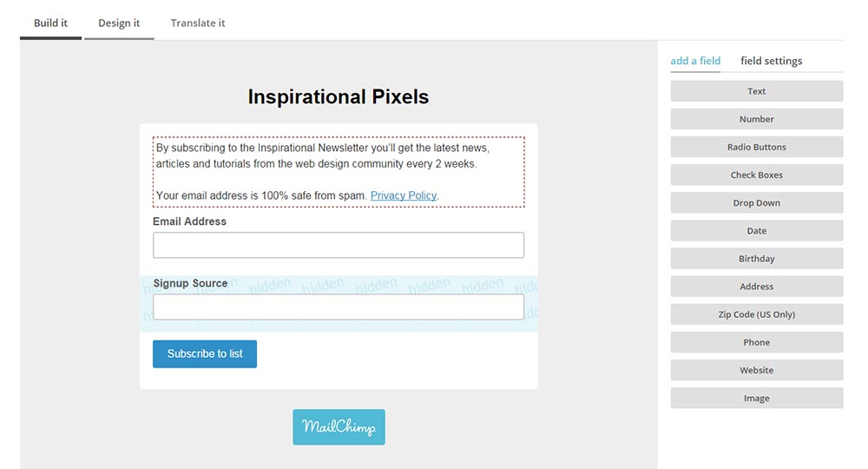868x469 pixels.
Task: Add an Address field
Action: click(756, 287)
